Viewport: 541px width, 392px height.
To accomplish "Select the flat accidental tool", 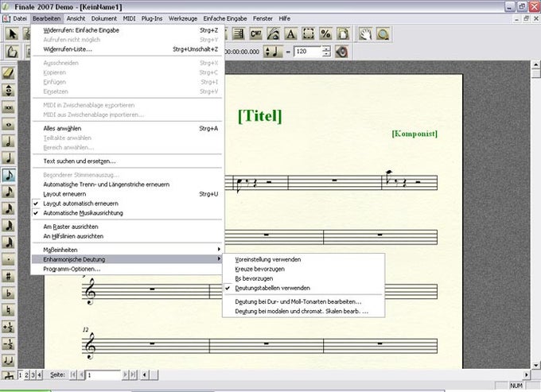I will pos(8,293).
